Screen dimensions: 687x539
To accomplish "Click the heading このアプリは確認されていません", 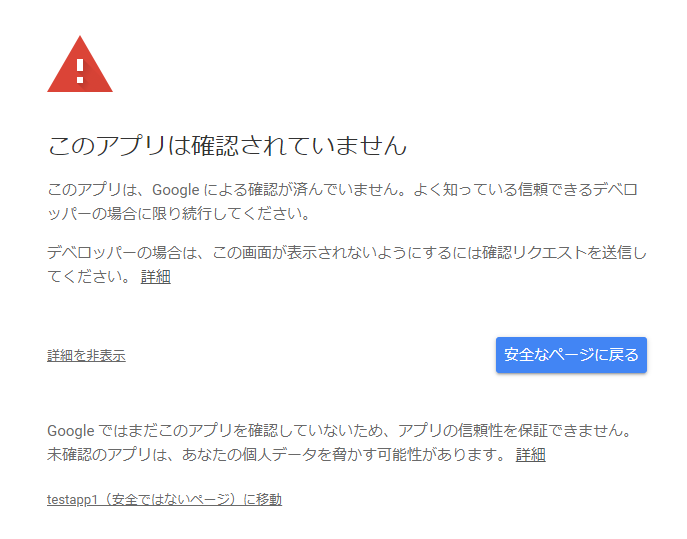I will pyautogui.click(x=227, y=146).
